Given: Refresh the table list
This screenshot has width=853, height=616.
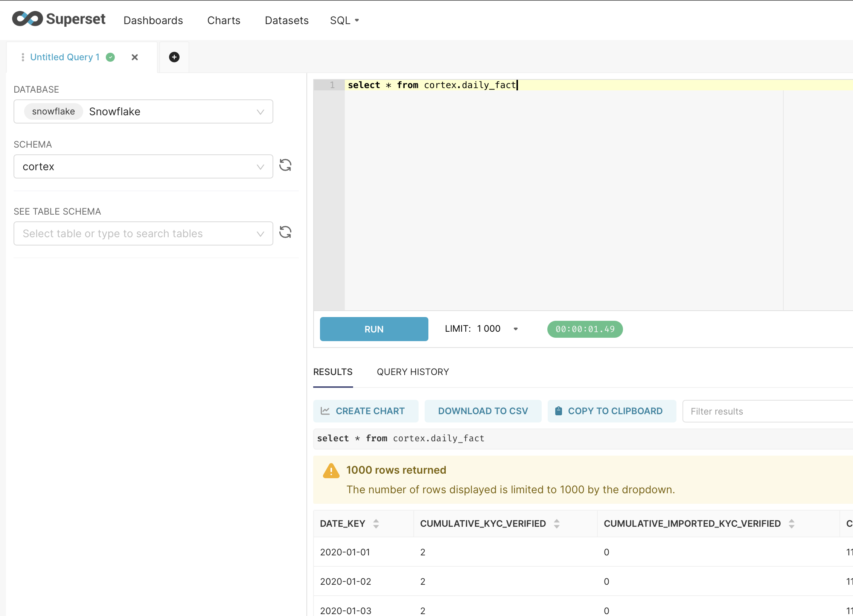Looking at the screenshot, I should [285, 232].
